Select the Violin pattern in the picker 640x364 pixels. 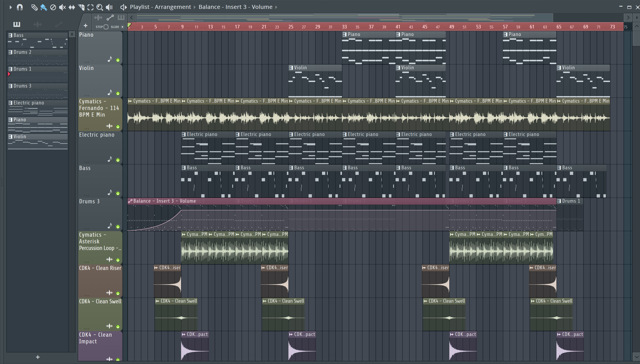[38, 142]
